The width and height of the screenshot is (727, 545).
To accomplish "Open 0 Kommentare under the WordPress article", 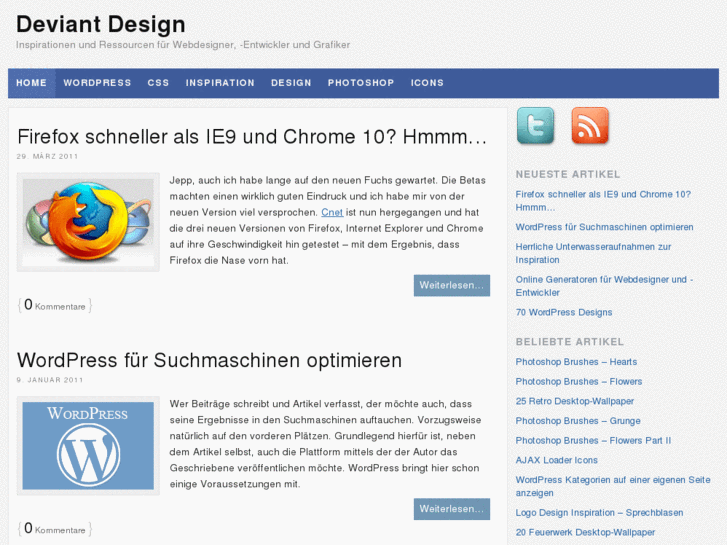I will click(x=55, y=529).
